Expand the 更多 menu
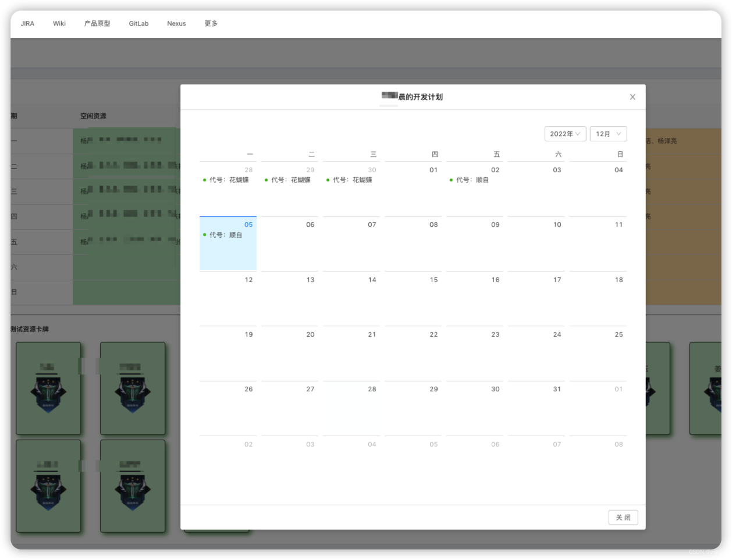This screenshot has width=732, height=560. pyautogui.click(x=211, y=23)
